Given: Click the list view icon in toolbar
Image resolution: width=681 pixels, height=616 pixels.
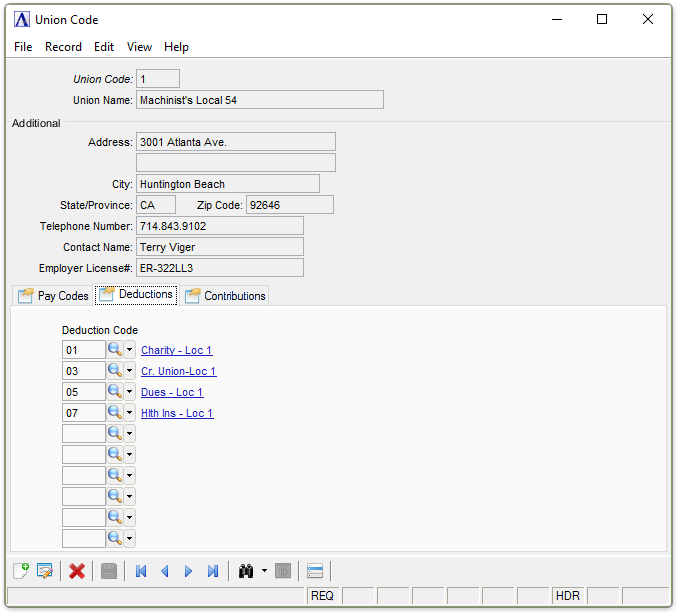Looking at the screenshot, I should [315, 571].
